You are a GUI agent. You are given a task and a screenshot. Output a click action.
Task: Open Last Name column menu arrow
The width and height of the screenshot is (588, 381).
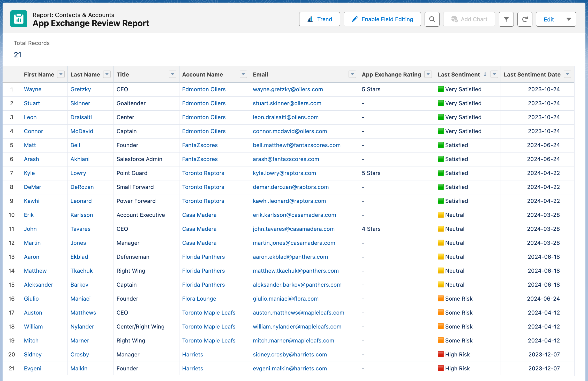tap(107, 74)
